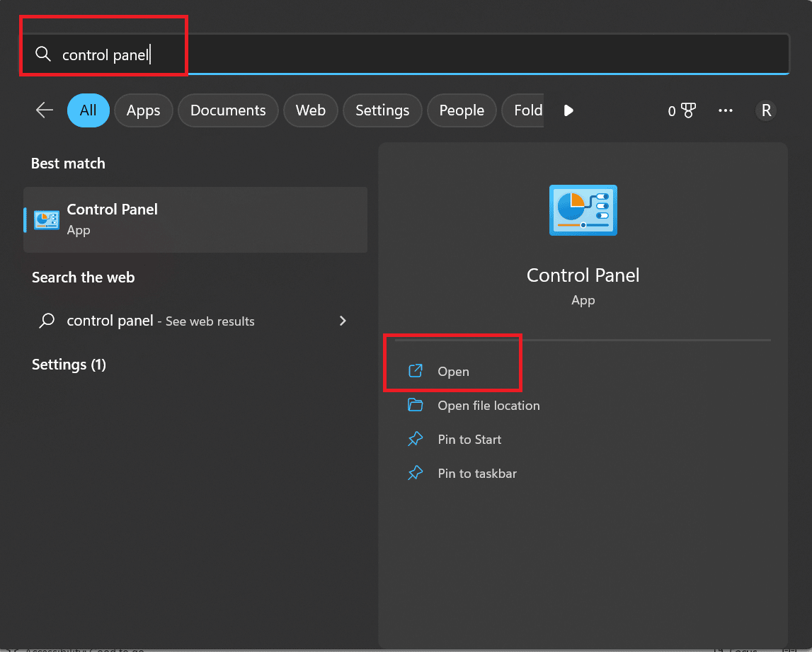Click the small Control Panel icon in Best match

pyautogui.click(x=47, y=219)
